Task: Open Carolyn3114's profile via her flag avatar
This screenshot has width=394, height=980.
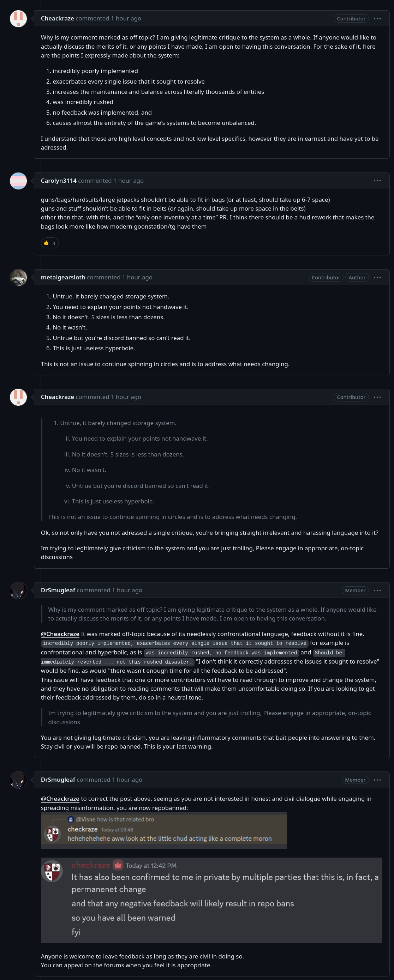Action: pyautogui.click(x=18, y=181)
